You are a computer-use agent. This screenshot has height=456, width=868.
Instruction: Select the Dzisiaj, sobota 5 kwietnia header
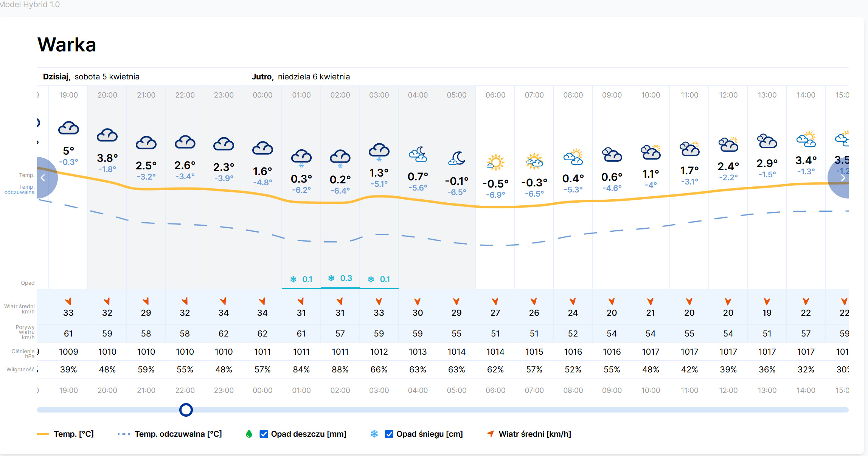point(91,77)
